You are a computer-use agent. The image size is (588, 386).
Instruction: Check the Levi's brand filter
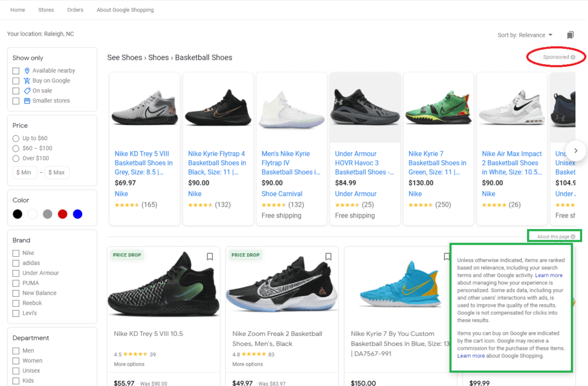(x=16, y=313)
